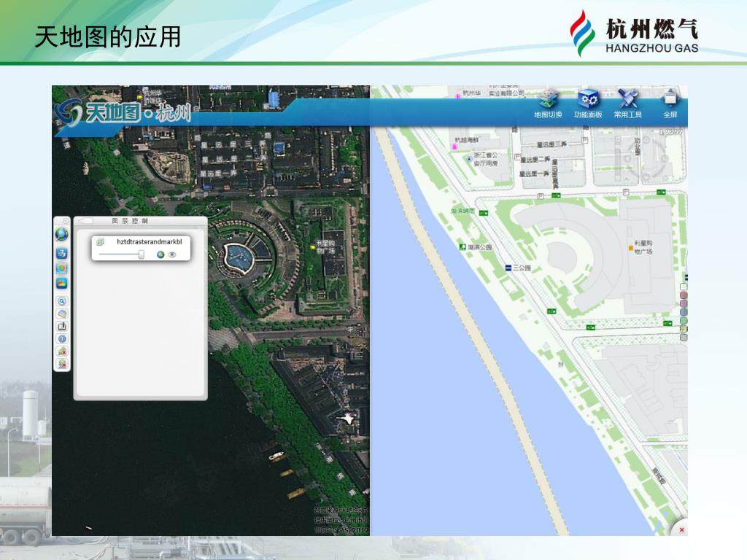Select the blue swatch on map right edge

click(x=684, y=312)
